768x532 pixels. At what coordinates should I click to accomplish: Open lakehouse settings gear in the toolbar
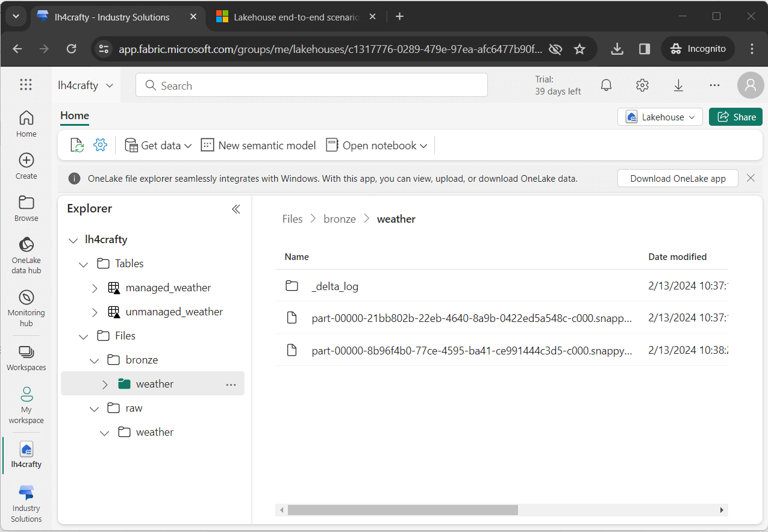coord(100,145)
